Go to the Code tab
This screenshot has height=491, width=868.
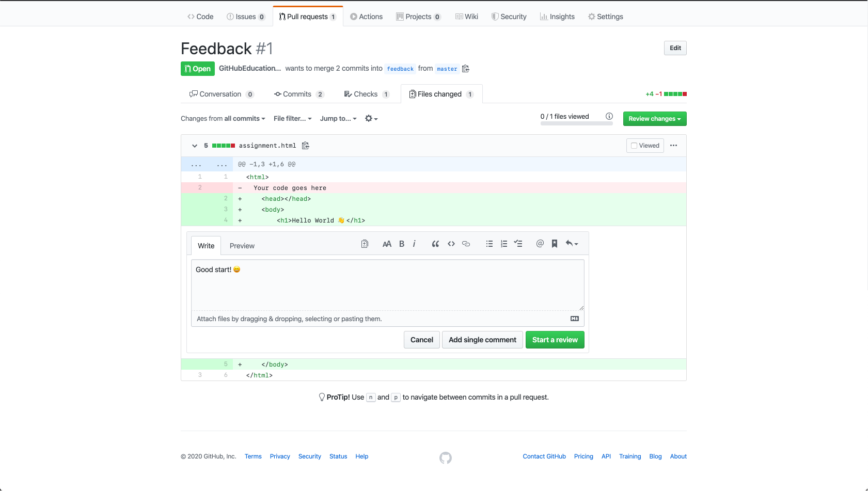point(200,17)
